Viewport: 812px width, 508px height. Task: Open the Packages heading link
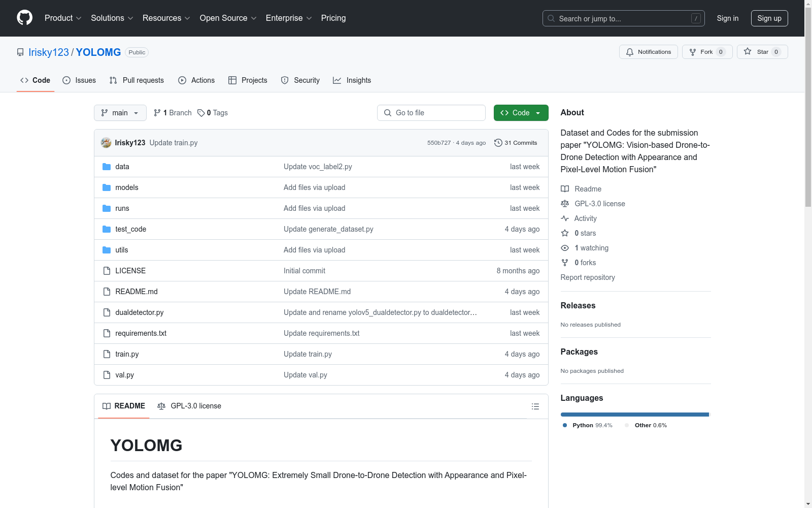tap(579, 352)
